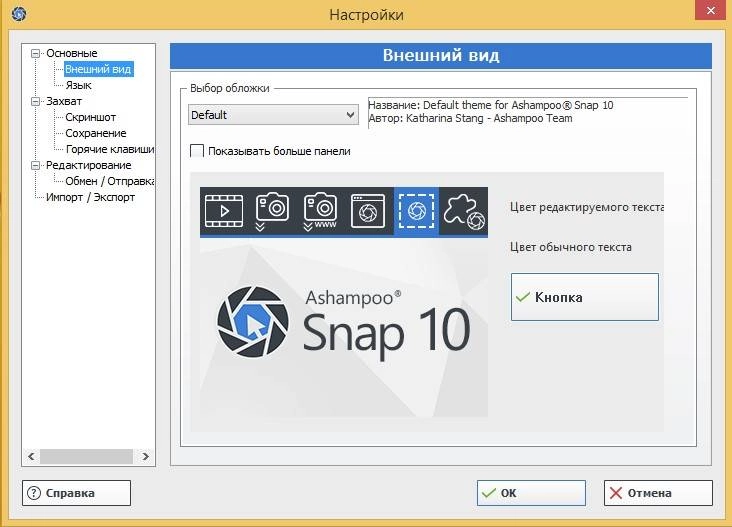Go to Сохранение settings
Image resolution: width=732 pixels, height=527 pixels.
96,133
